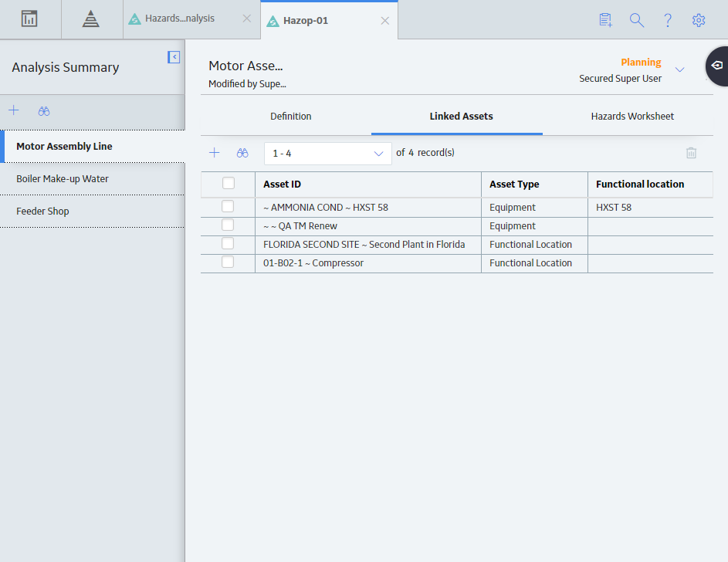728x562 pixels.
Task: Switch to the Hazards...nalysis tab
Action: coord(180,19)
